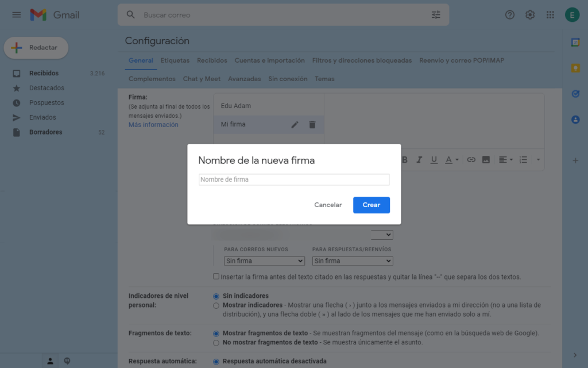Open search filter options in the search bar
588x368 pixels.
(x=436, y=15)
